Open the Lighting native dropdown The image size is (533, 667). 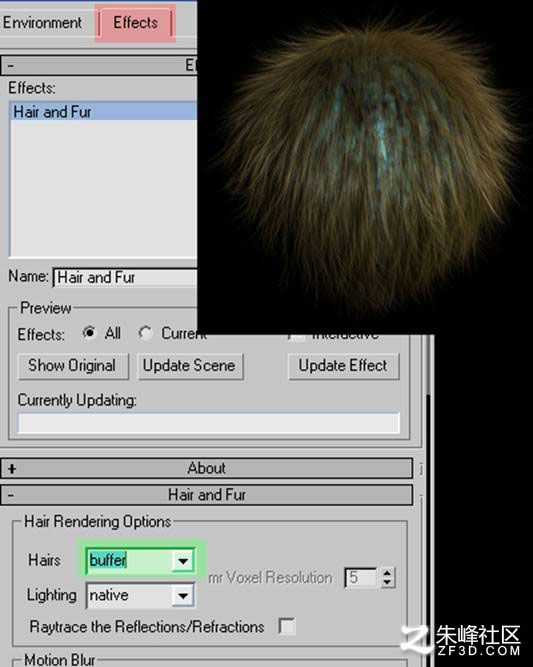point(183,595)
